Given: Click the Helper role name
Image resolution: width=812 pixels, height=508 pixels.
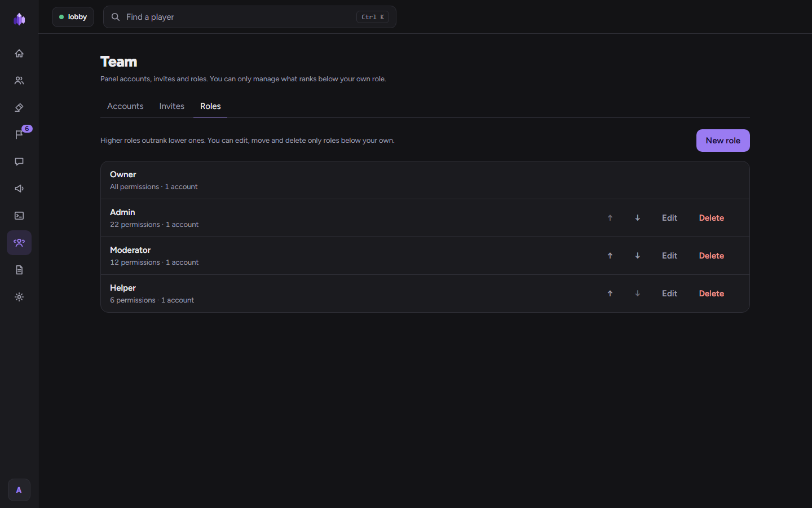Looking at the screenshot, I should pos(123,288).
